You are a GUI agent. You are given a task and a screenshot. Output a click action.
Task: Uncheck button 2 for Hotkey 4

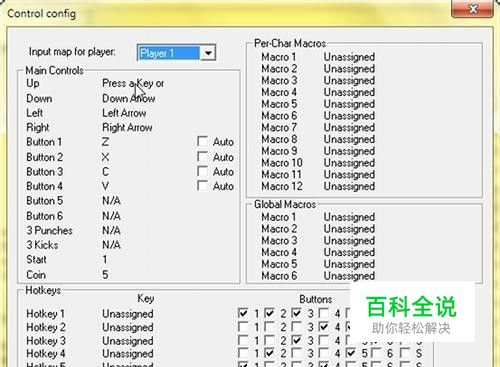point(269,353)
